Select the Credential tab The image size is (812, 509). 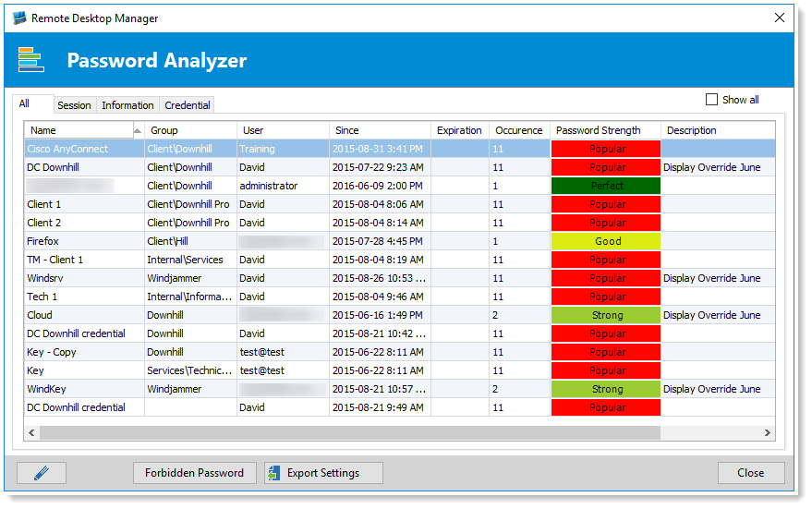188,105
